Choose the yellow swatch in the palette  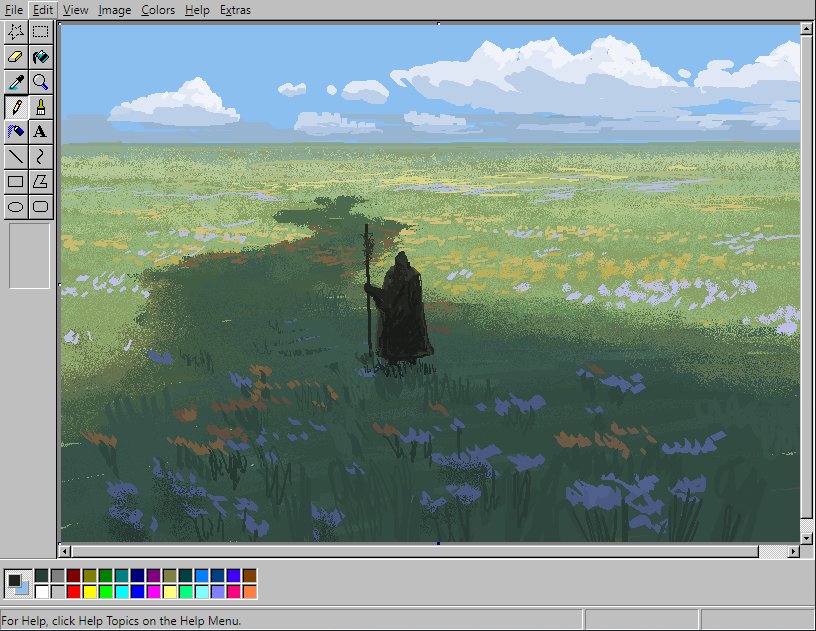pyautogui.click(x=89, y=592)
